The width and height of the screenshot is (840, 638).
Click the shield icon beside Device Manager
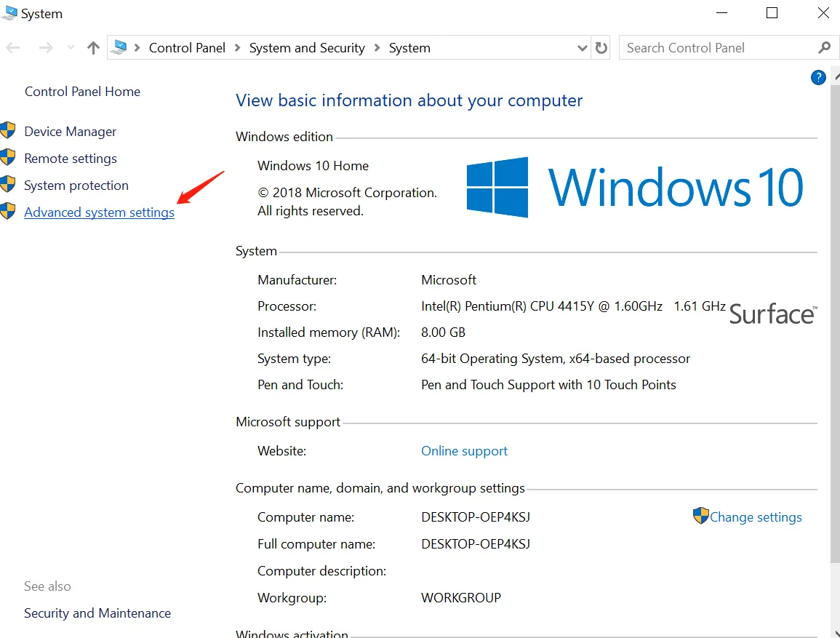pos(8,131)
